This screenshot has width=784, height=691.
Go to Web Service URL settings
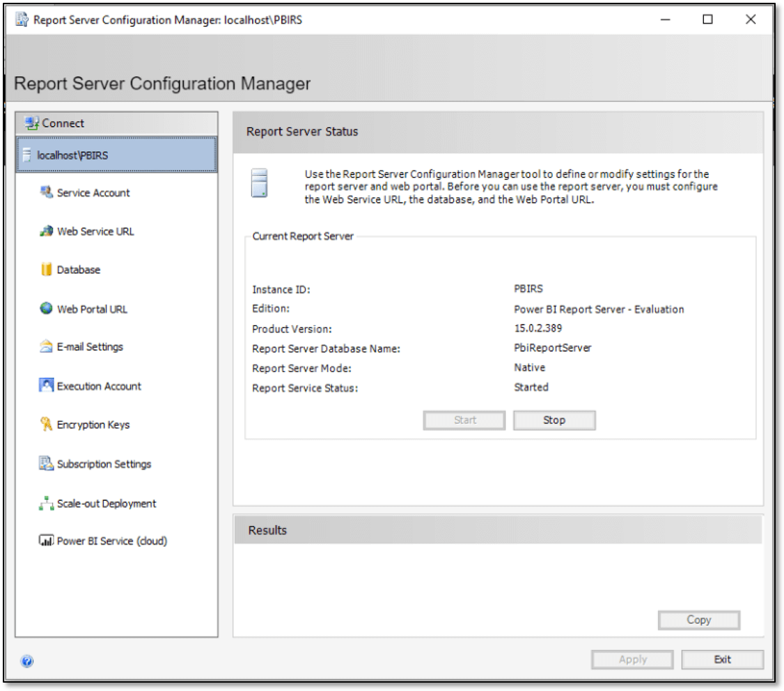pos(95,231)
